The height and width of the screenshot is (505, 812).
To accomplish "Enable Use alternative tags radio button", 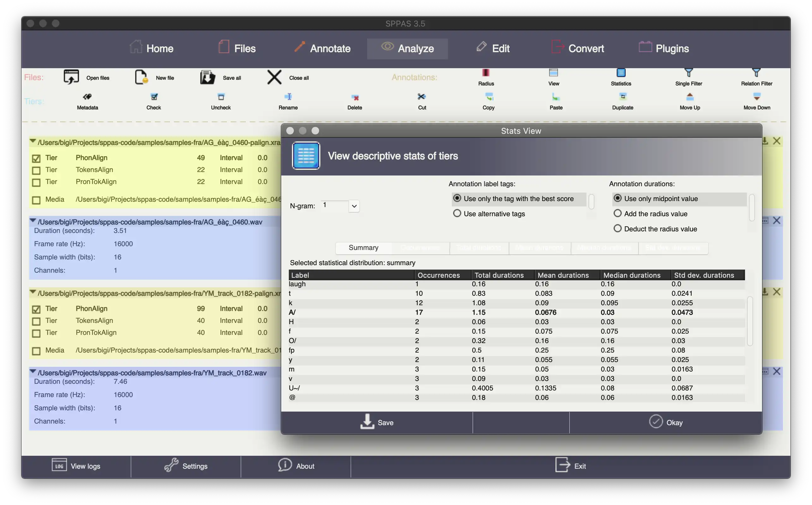I will [457, 213].
